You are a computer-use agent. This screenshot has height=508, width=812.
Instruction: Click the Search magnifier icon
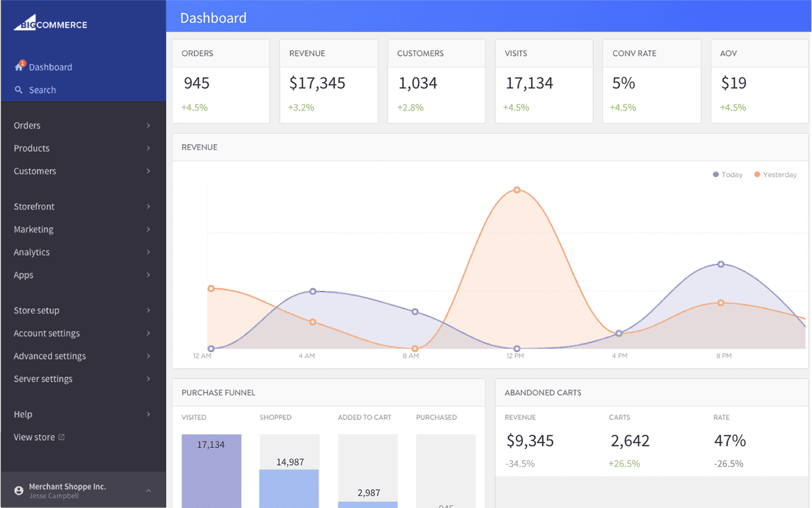(x=19, y=90)
